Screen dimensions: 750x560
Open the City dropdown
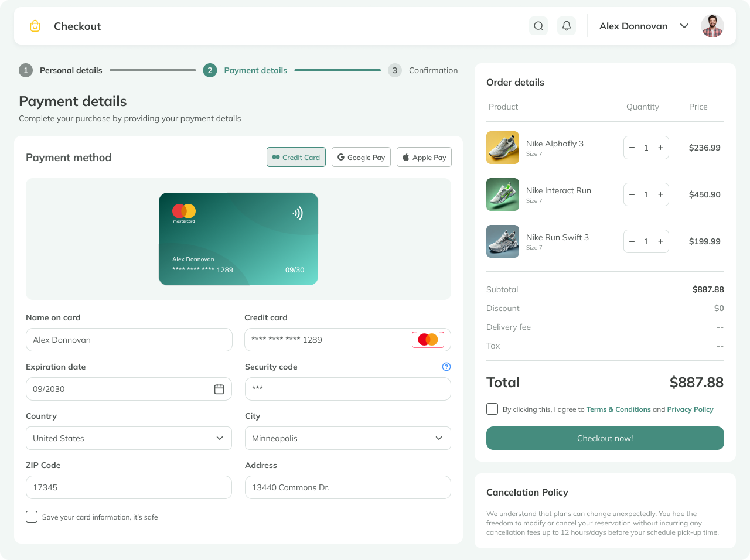348,438
